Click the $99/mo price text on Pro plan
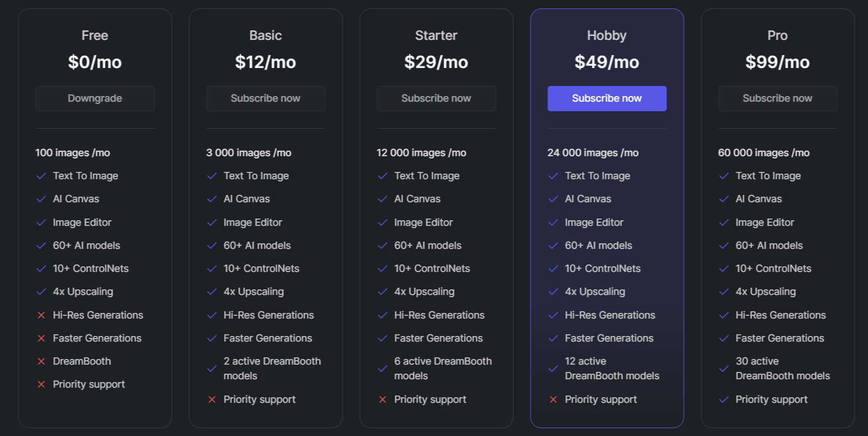 (778, 62)
